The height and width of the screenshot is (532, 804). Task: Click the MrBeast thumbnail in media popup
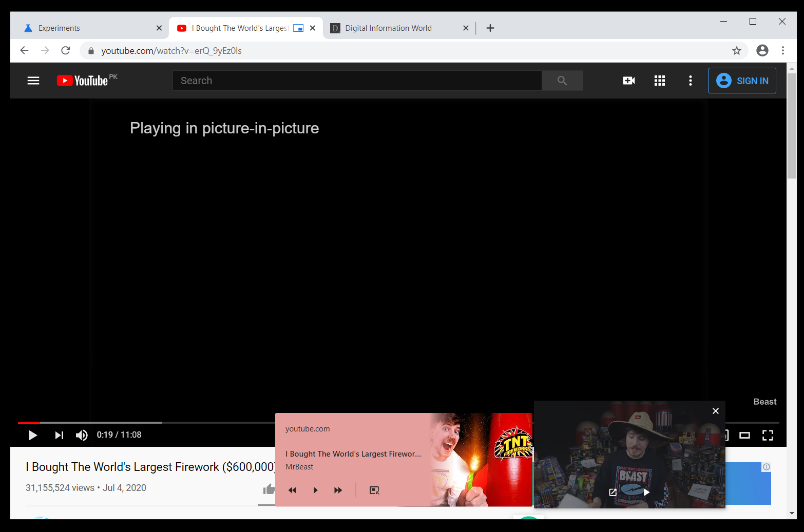(481, 460)
